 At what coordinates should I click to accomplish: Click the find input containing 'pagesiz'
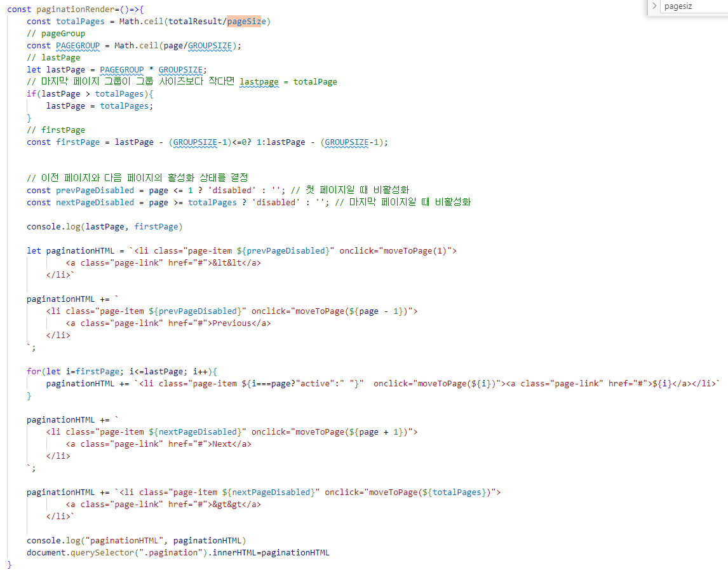[x=694, y=6]
